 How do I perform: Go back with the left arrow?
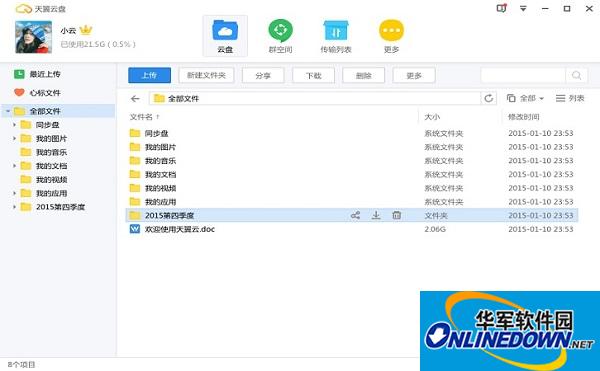coord(135,99)
